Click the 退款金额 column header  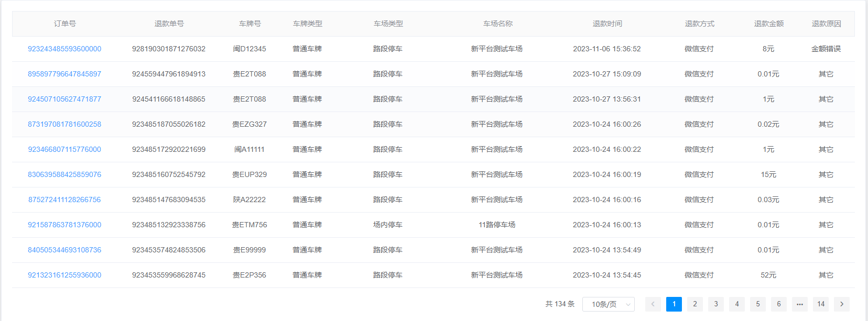pos(768,24)
